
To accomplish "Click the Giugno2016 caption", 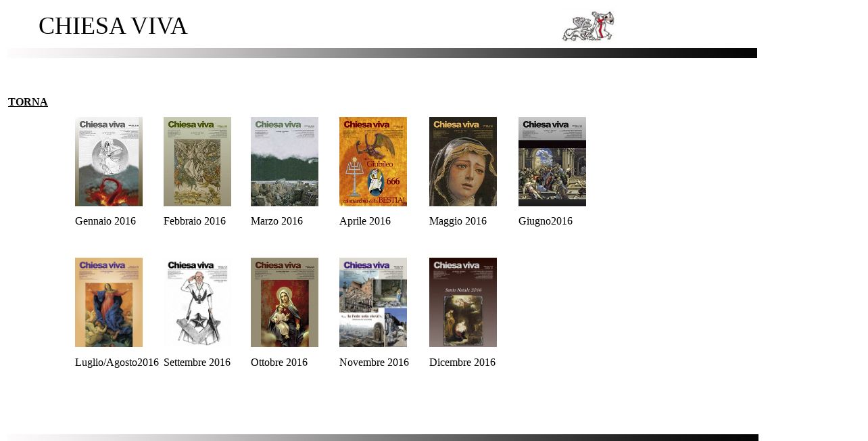I will point(546,221).
